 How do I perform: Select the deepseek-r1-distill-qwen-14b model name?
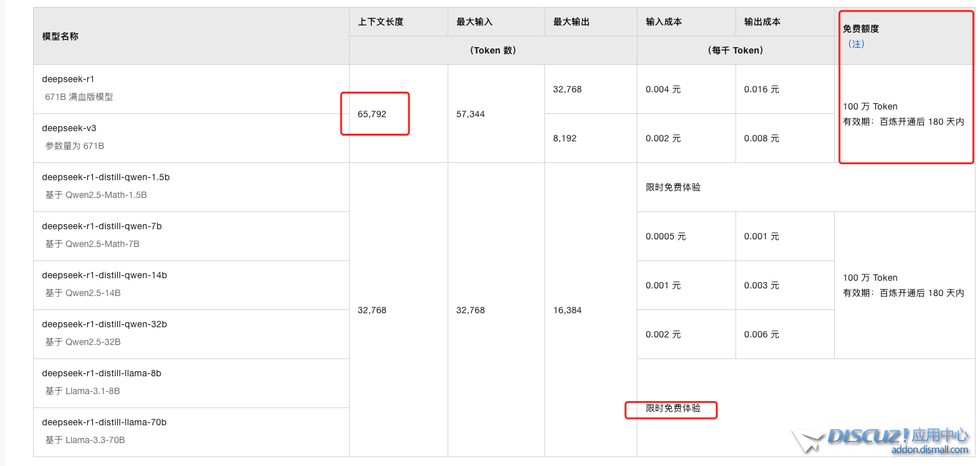[x=104, y=275]
